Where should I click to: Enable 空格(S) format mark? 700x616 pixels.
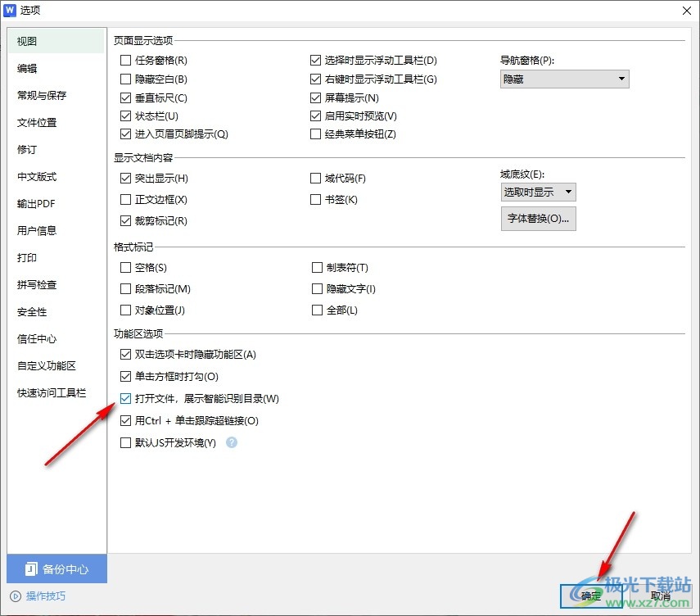click(126, 268)
